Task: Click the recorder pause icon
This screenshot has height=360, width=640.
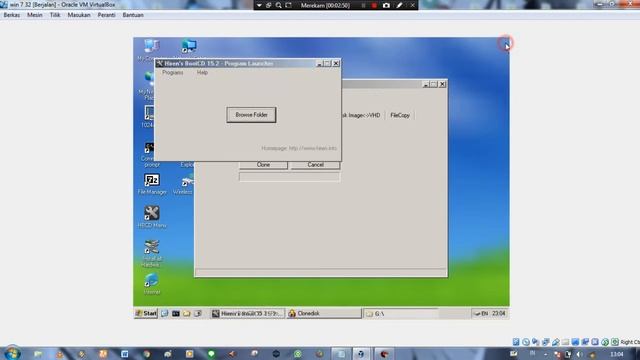Action: pos(363,5)
